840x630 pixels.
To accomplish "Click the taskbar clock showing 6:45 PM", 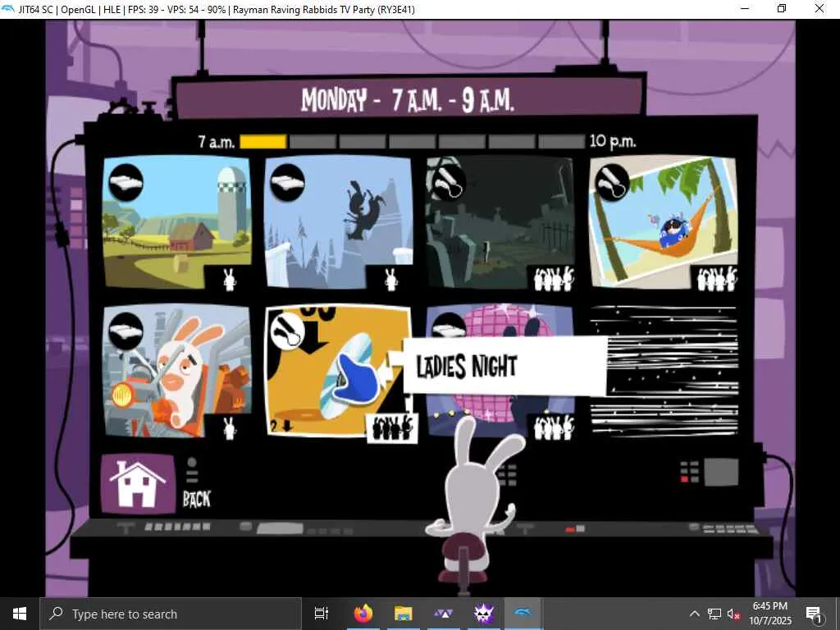I will tap(770, 614).
